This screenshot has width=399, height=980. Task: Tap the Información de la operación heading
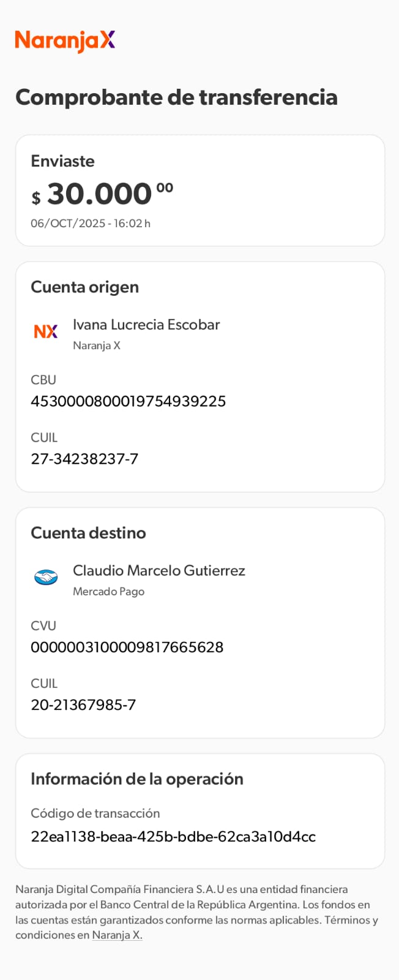(137, 779)
